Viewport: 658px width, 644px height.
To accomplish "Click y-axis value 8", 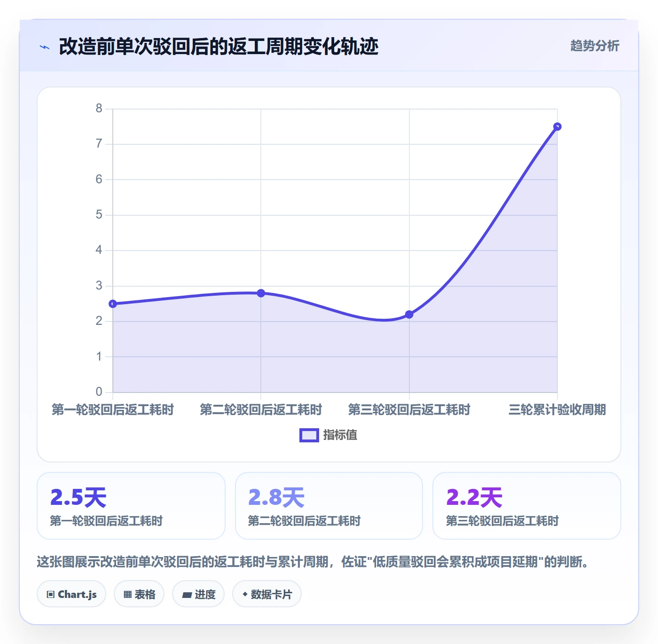I will click(99, 109).
